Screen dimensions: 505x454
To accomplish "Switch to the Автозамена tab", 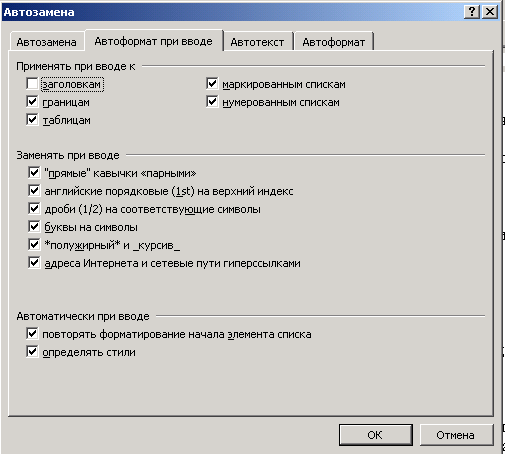I will point(46,42).
